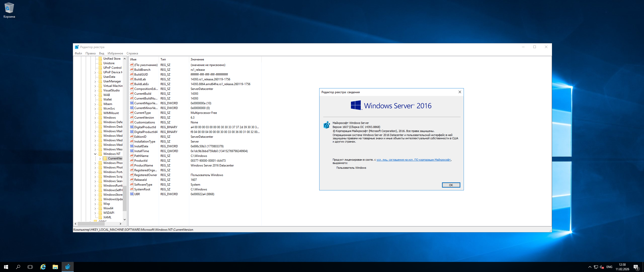Open the Action Center notifications icon
Viewport: 644px width, 272px height.
[x=636, y=267]
